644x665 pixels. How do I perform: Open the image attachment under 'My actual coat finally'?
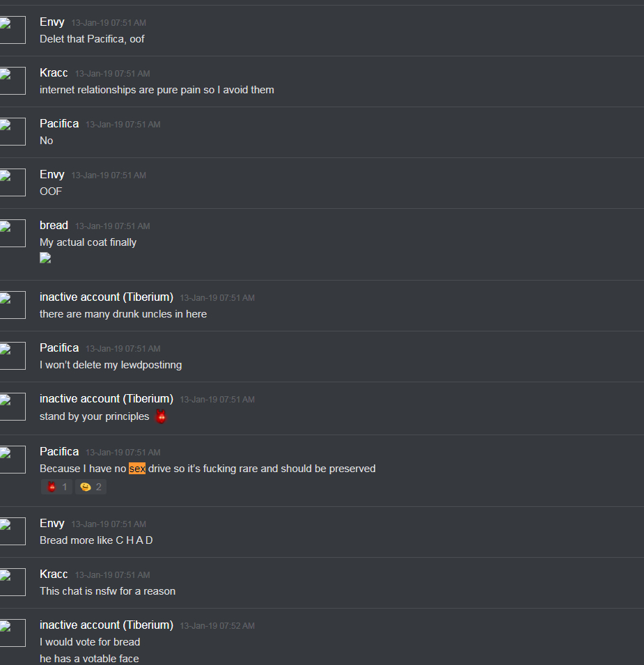[x=45, y=258]
